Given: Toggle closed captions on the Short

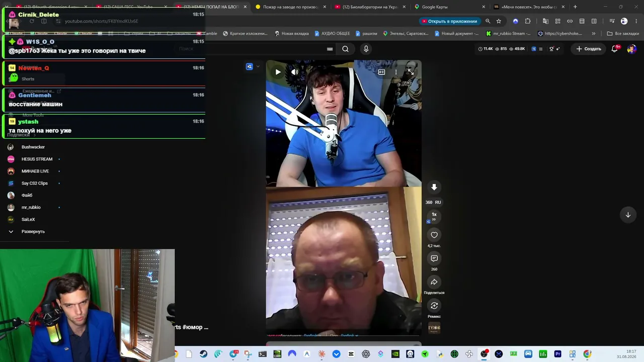Looking at the screenshot, I should coord(381,72).
